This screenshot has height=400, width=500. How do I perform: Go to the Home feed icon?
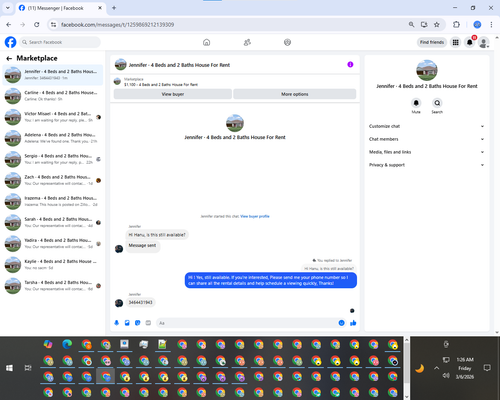coord(207,42)
